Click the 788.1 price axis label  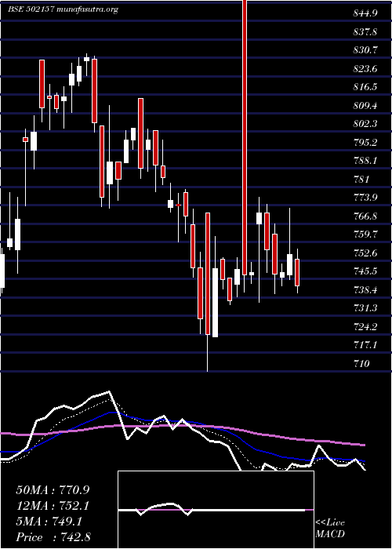[x=365, y=161]
